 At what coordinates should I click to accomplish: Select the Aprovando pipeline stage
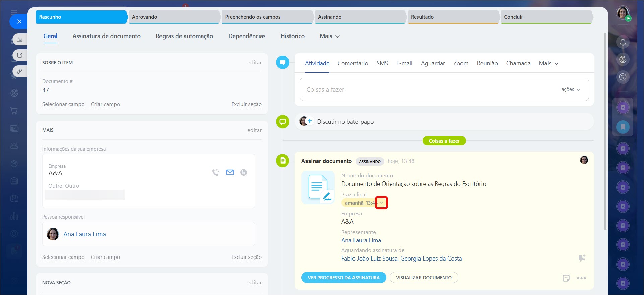[x=174, y=17]
